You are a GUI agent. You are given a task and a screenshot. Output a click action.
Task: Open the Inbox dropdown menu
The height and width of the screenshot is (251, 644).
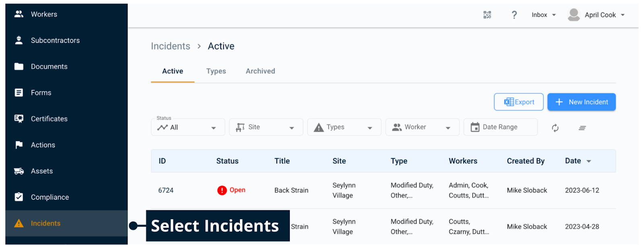click(x=543, y=15)
